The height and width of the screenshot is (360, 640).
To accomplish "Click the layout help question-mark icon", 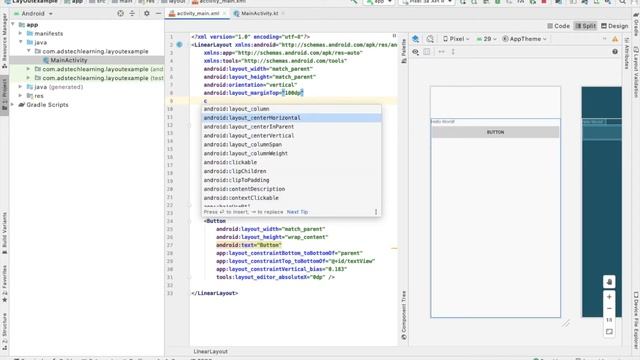I will point(615,52).
